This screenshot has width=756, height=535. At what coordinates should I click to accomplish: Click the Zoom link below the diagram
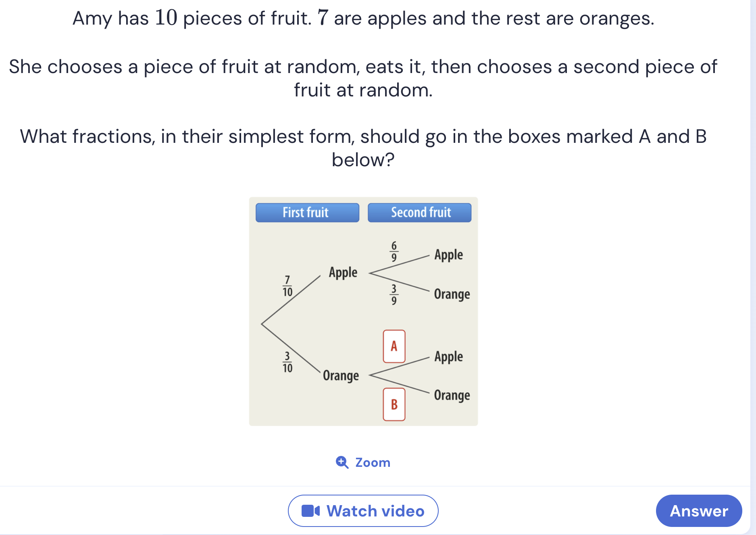coord(363,462)
